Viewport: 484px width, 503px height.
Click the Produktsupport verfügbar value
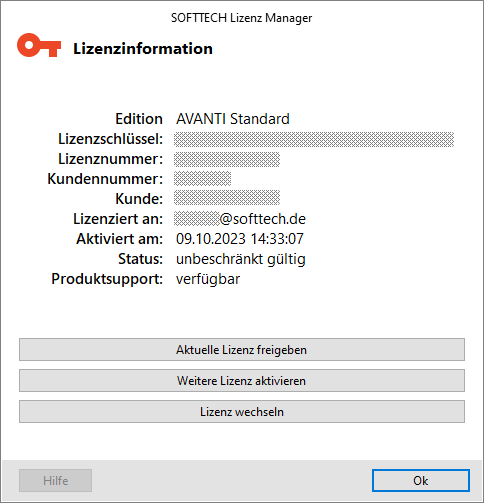pos(208,279)
